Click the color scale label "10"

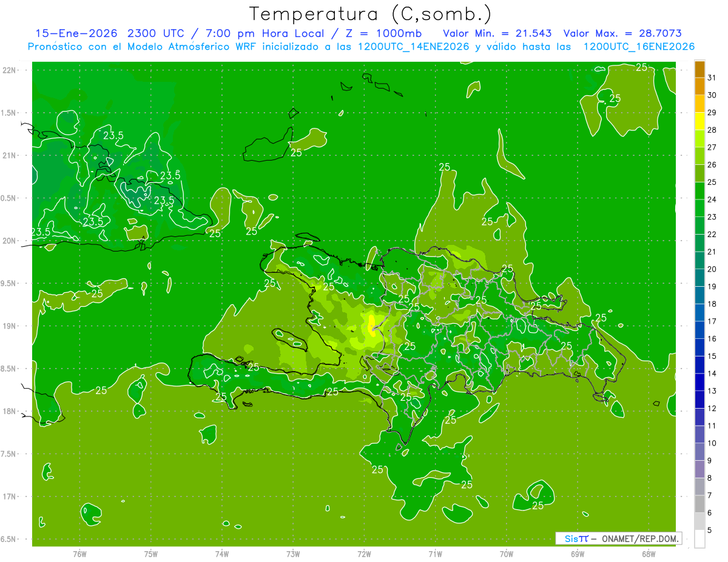[712, 443]
